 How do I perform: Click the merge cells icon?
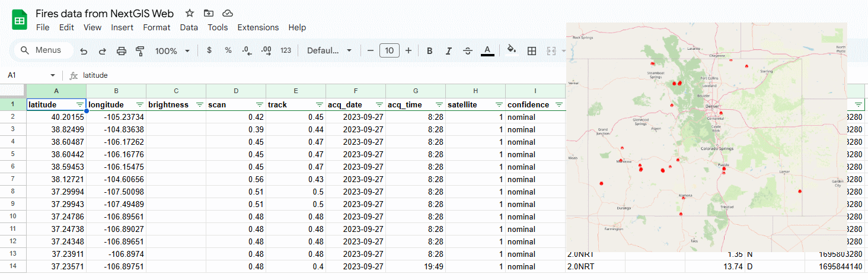coord(551,51)
